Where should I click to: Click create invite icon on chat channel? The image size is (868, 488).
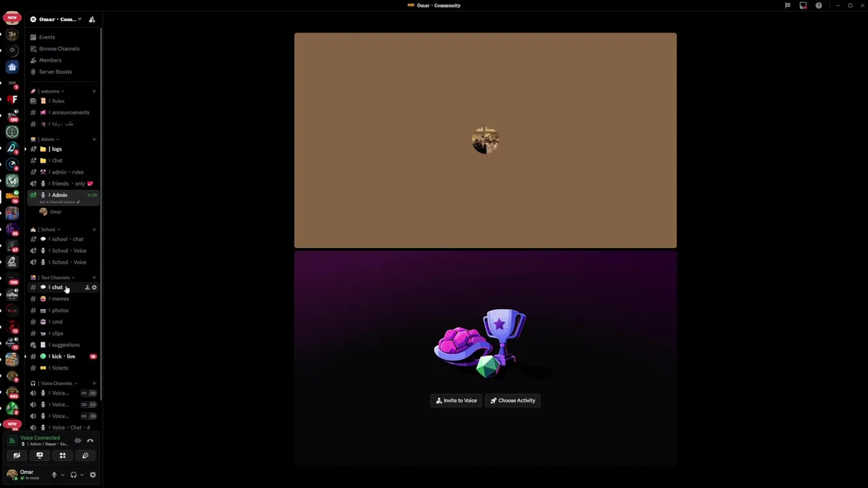[87, 288]
